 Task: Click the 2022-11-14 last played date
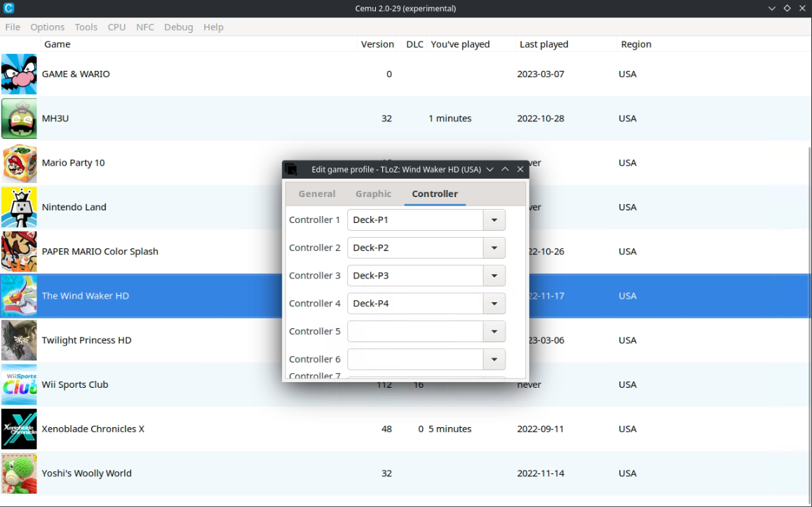541,473
